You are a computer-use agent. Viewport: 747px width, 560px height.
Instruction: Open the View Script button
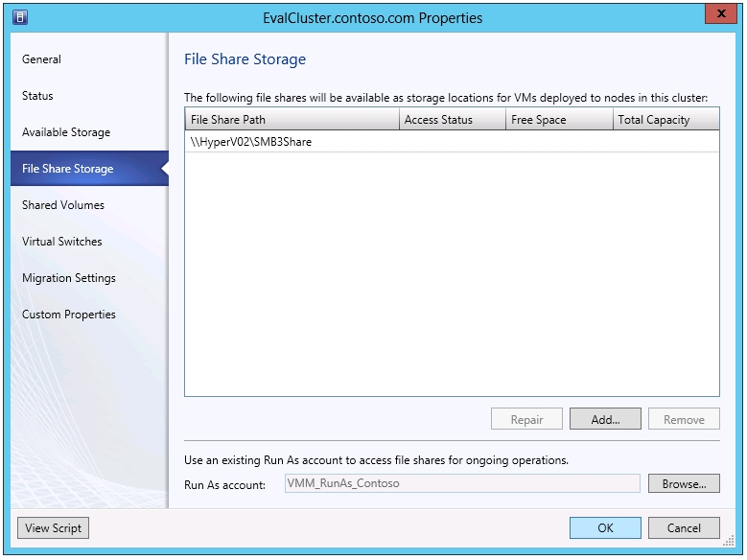pos(54,528)
